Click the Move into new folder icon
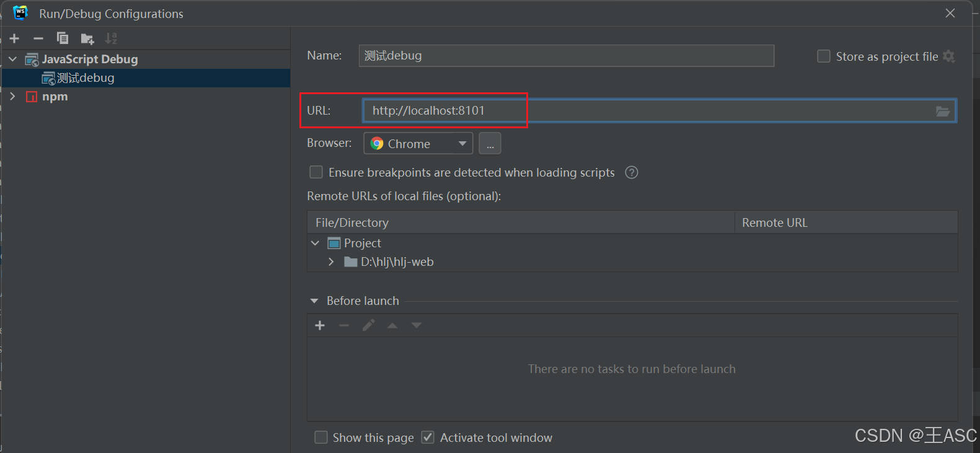This screenshot has width=980, height=453. (87, 39)
